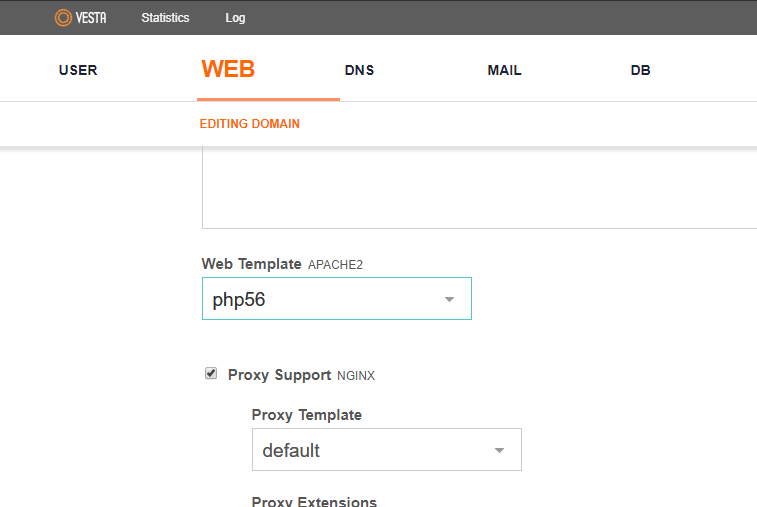Open the Log page
Image resolution: width=757 pixels, height=507 pixels.
coord(235,18)
